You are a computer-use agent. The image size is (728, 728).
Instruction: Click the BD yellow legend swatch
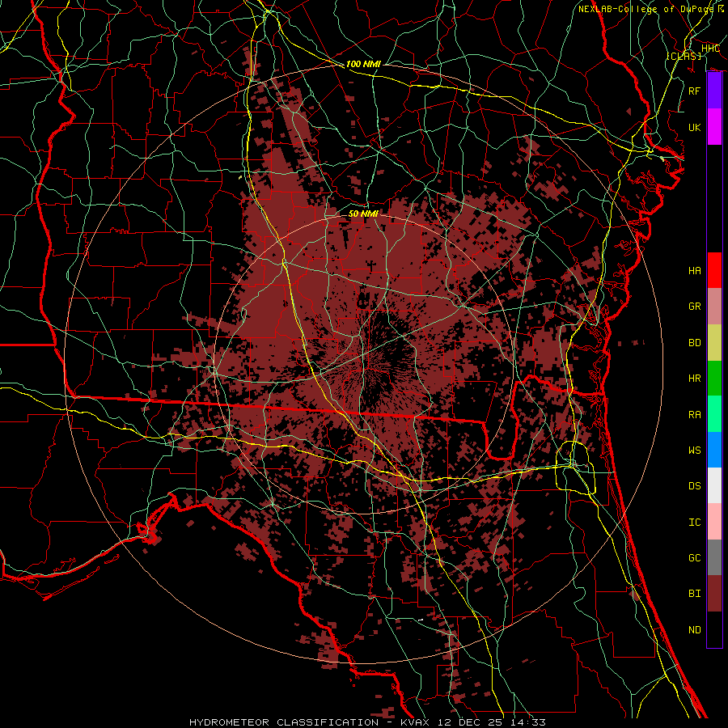coord(714,342)
